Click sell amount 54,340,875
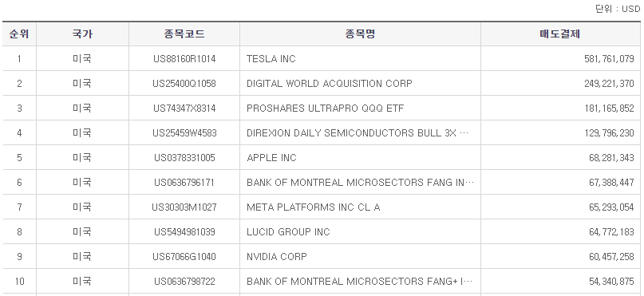The image size is (644, 296). pos(611,281)
